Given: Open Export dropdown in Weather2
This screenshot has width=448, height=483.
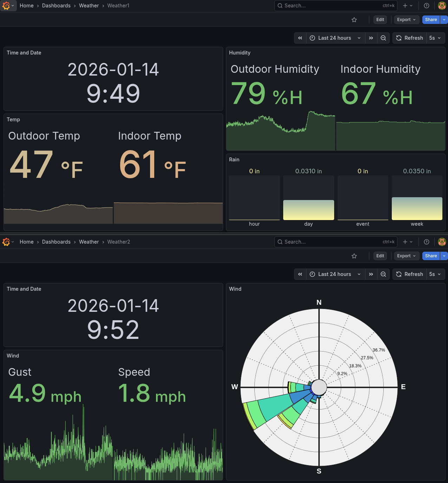Looking at the screenshot, I should 407,256.
